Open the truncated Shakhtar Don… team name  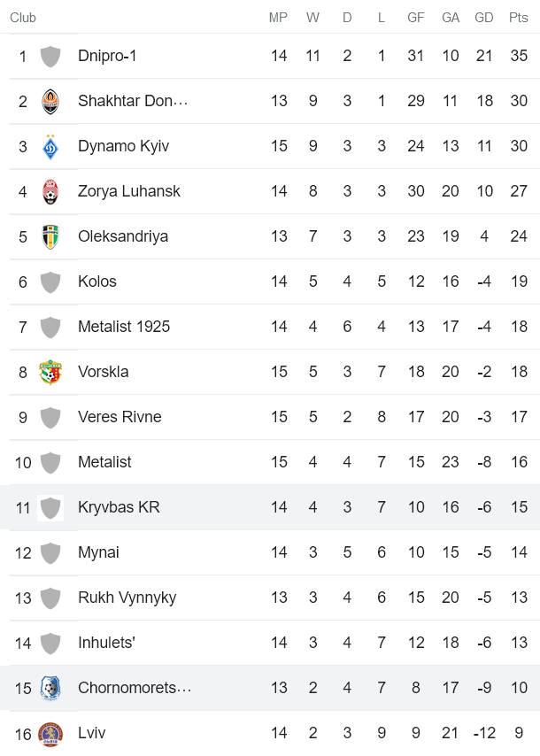134,101
